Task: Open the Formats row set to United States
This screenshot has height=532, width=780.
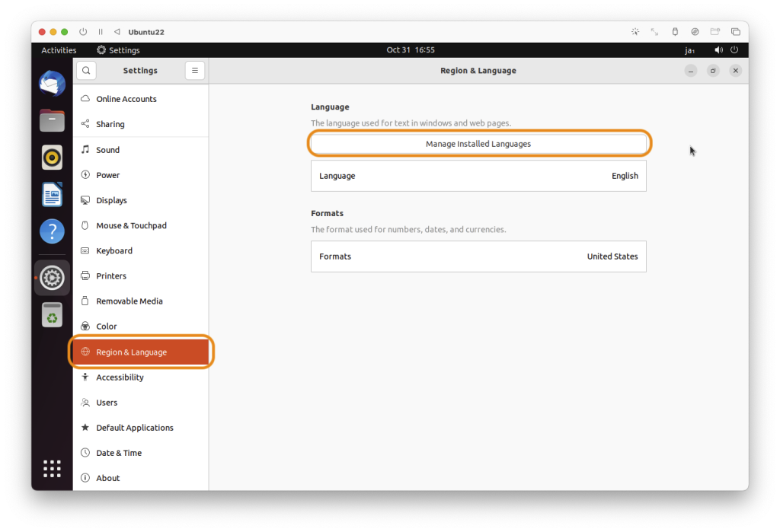Action: 478,256
